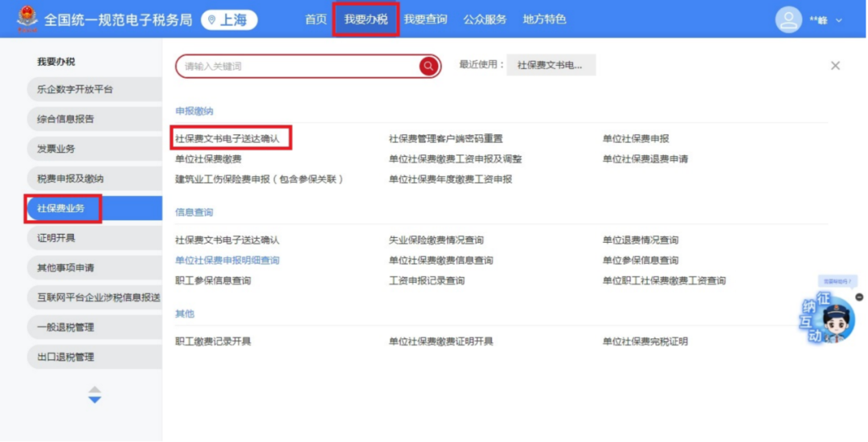Click the keyword search input field

pyautogui.click(x=297, y=66)
